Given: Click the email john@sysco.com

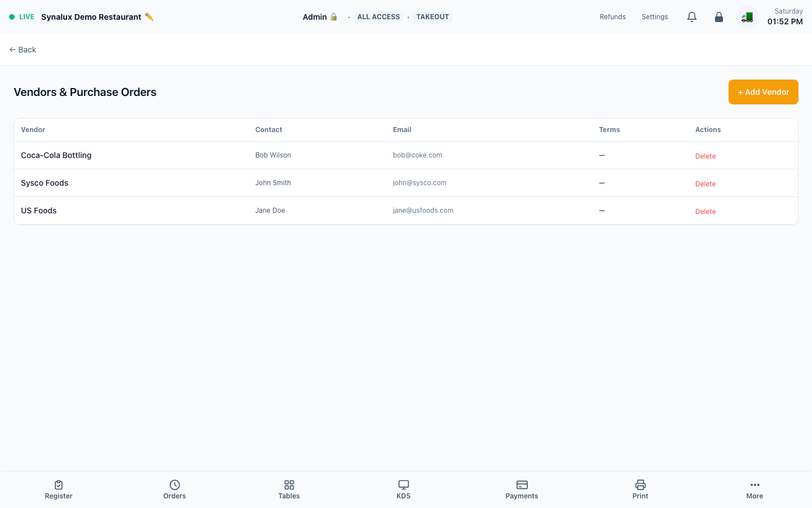Looking at the screenshot, I should (x=420, y=183).
